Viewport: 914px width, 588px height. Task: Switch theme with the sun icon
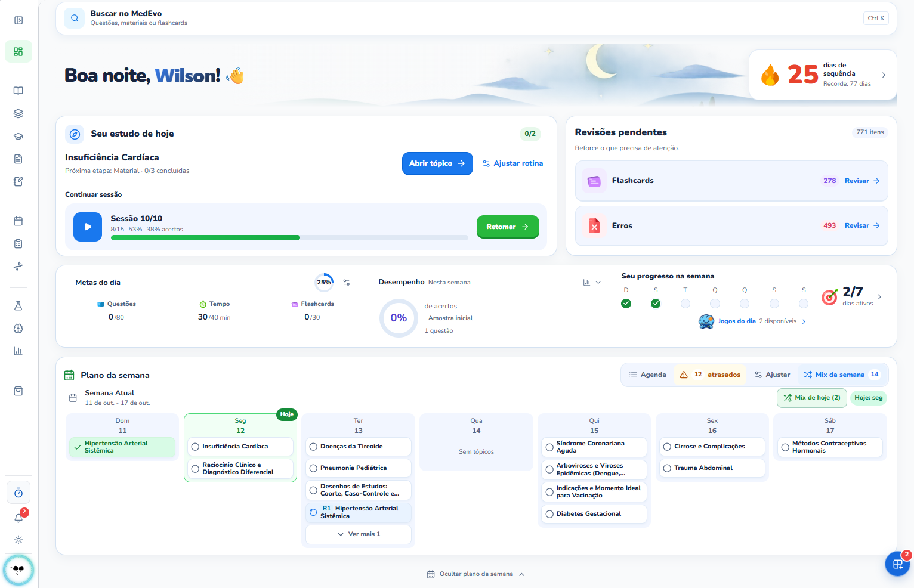[18, 540]
